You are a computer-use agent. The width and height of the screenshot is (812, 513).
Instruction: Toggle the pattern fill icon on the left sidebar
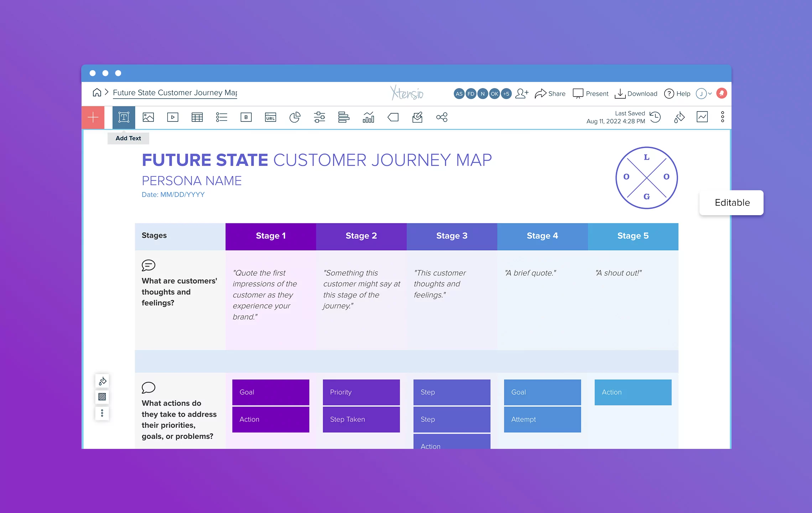102,397
